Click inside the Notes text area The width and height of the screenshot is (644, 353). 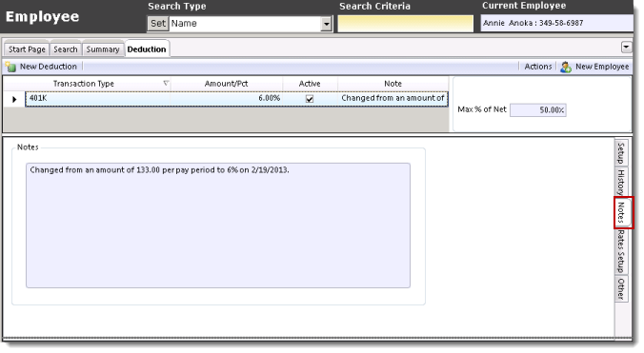tap(218, 226)
